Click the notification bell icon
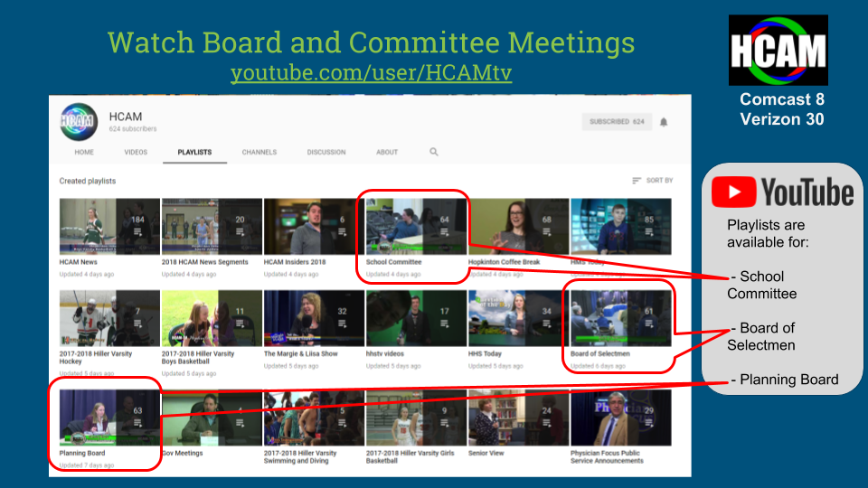This screenshot has height=488, width=868. (664, 122)
